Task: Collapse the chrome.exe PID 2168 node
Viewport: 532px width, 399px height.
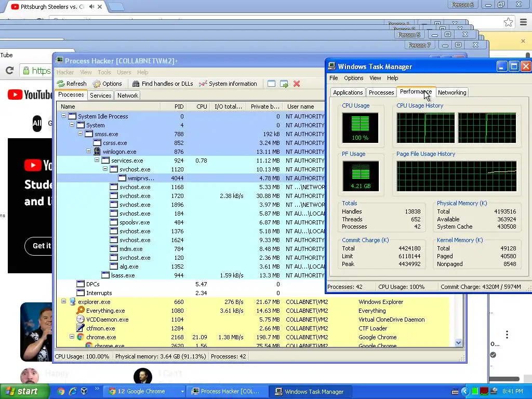Action: (x=72, y=337)
